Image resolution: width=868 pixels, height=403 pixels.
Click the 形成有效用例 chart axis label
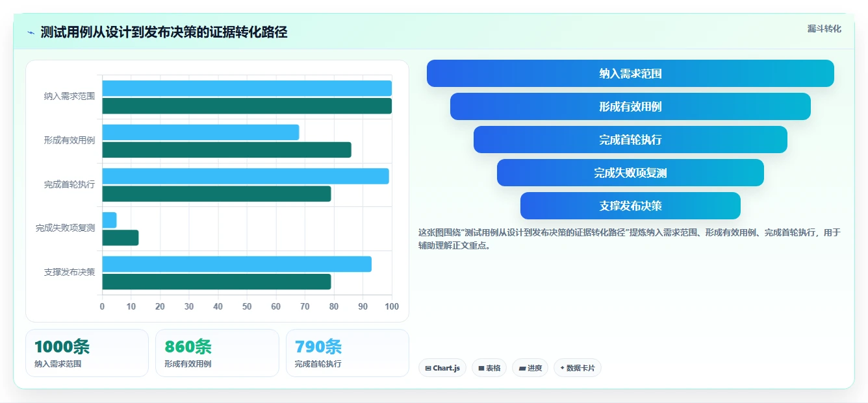click(x=70, y=140)
